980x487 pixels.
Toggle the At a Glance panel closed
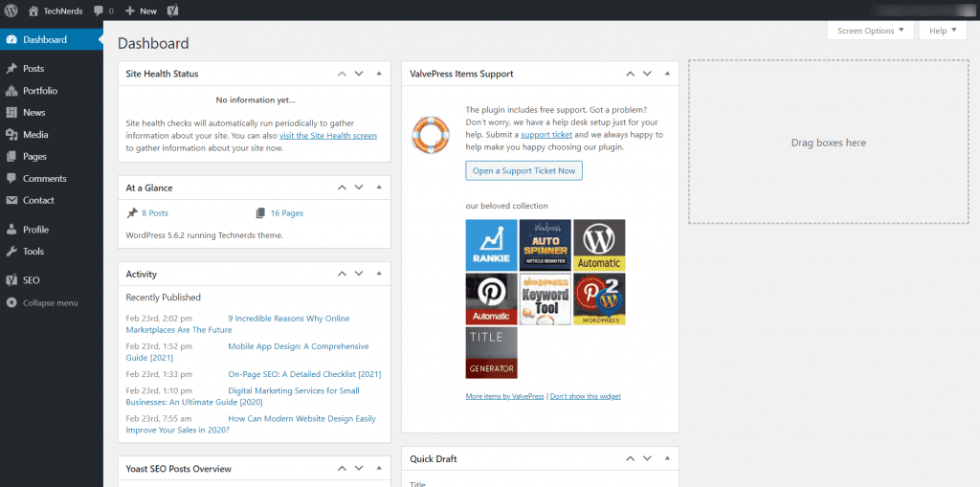(379, 188)
